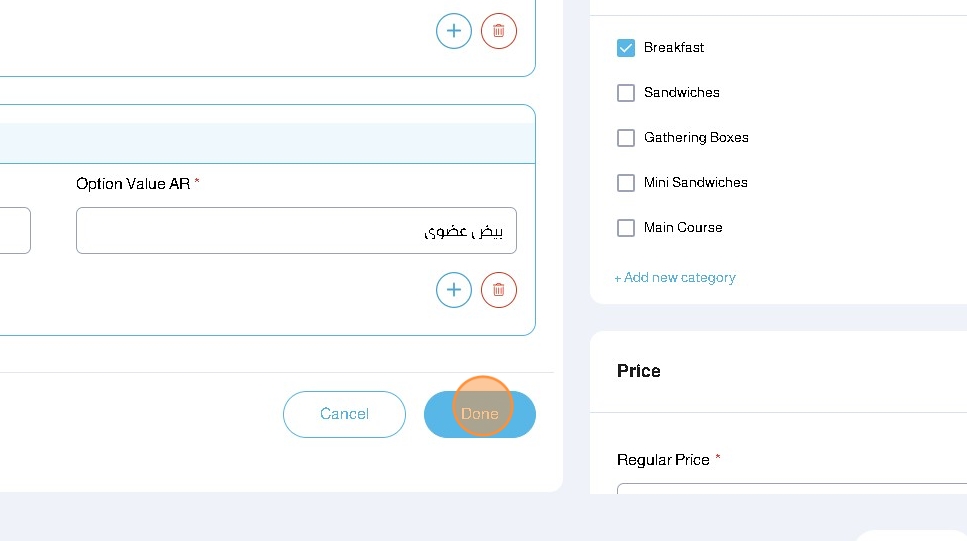Check the Sandwiches category
This screenshot has height=541, width=967.
[626, 93]
